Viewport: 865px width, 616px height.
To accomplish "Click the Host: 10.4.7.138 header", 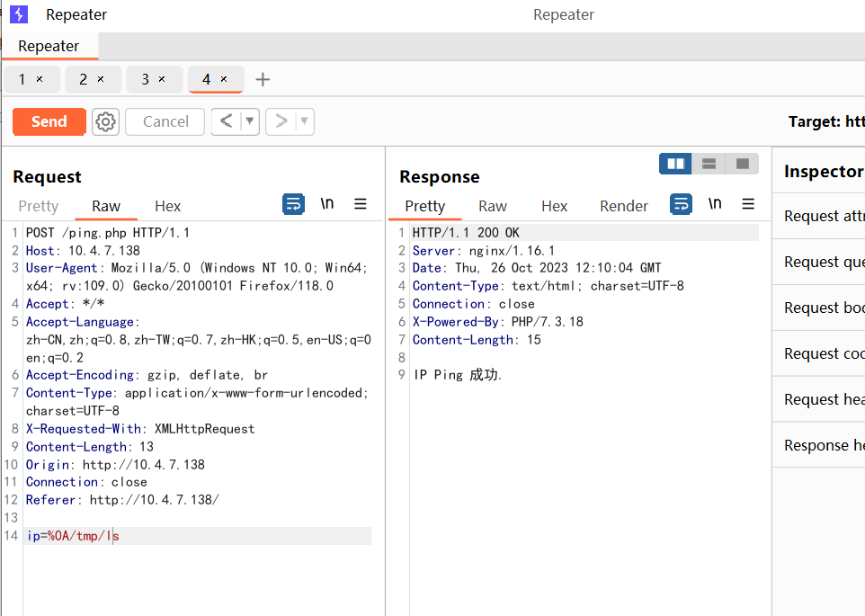I will point(83,251).
